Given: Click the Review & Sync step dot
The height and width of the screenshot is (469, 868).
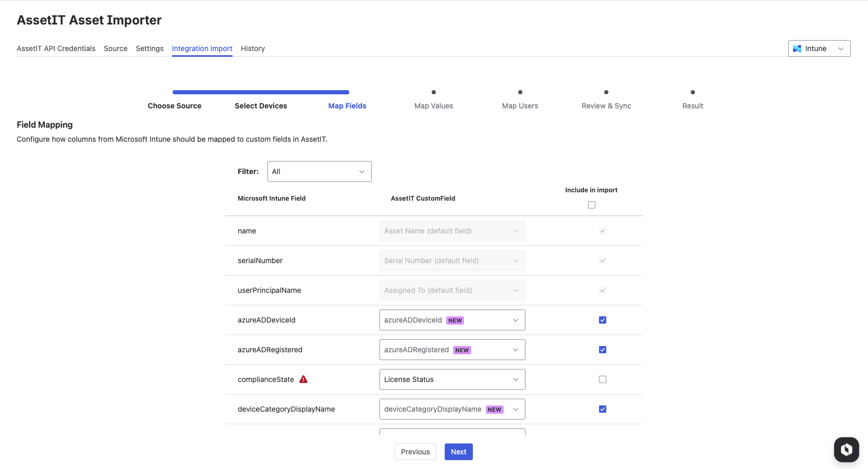Looking at the screenshot, I should (606, 92).
